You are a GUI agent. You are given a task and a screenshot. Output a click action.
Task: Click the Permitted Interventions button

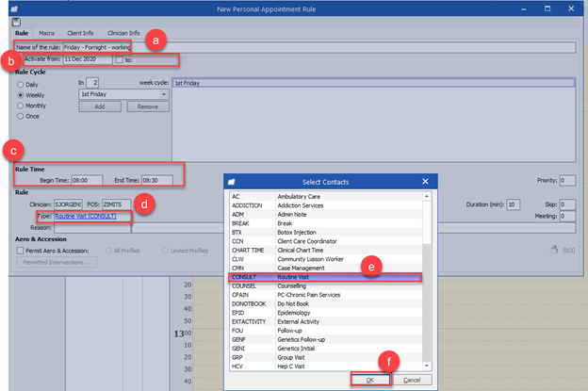tap(57, 262)
